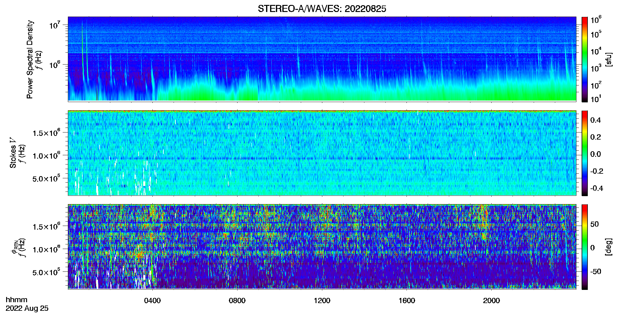Screen dimensions: 644x332
Task: Click the 0.0 value on Stokes color scale
Action: (595, 154)
